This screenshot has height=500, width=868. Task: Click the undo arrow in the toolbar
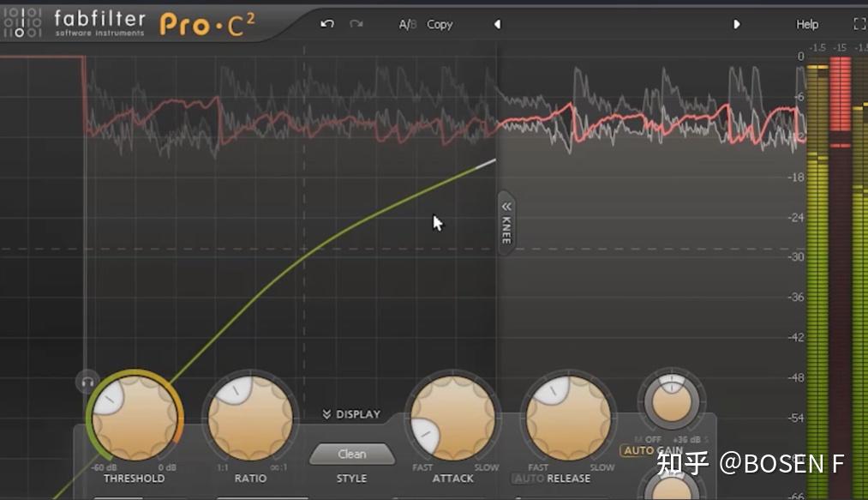click(x=326, y=25)
